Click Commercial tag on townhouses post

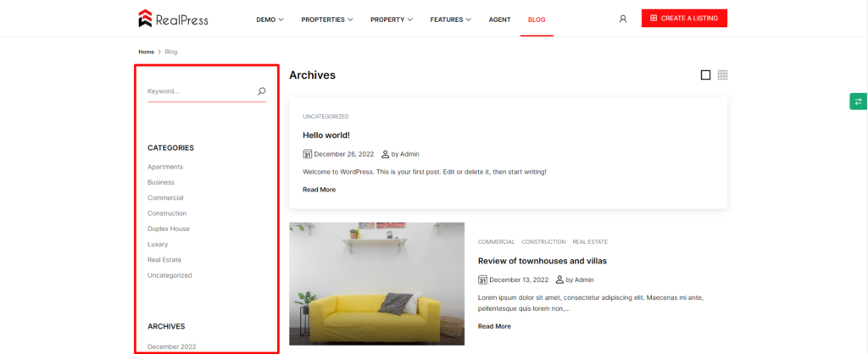tap(496, 241)
